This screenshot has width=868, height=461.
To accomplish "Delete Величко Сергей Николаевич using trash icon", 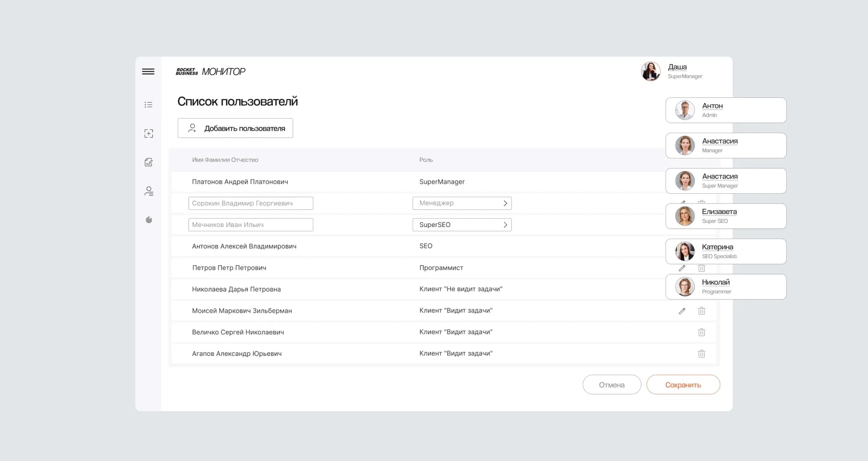I will pos(701,332).
